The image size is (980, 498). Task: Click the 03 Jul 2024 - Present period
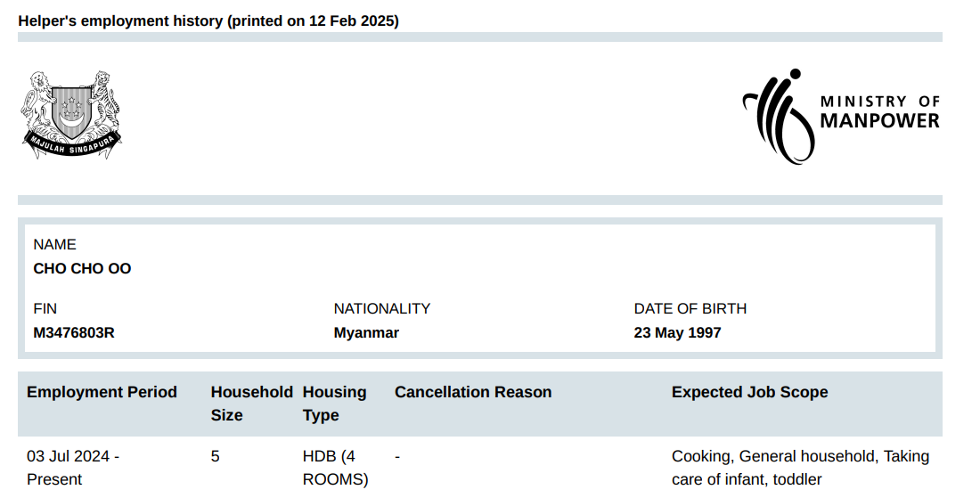73,468
